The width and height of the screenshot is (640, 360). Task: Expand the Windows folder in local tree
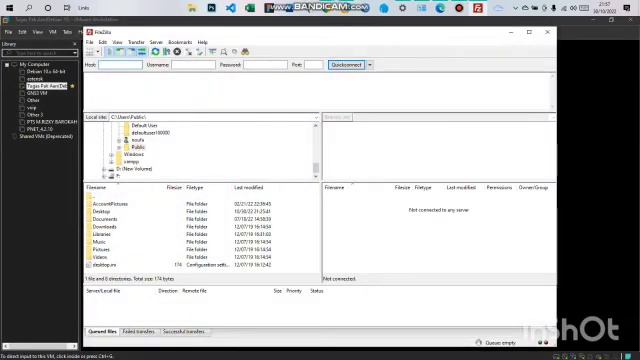pos(111,155)
